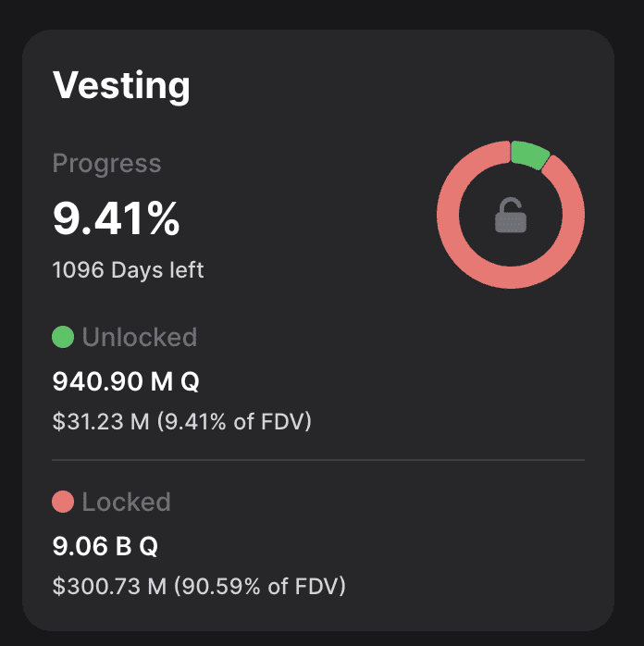Select the 9.06 B locked token figure
644x646 pixels.
click(92, 546)
